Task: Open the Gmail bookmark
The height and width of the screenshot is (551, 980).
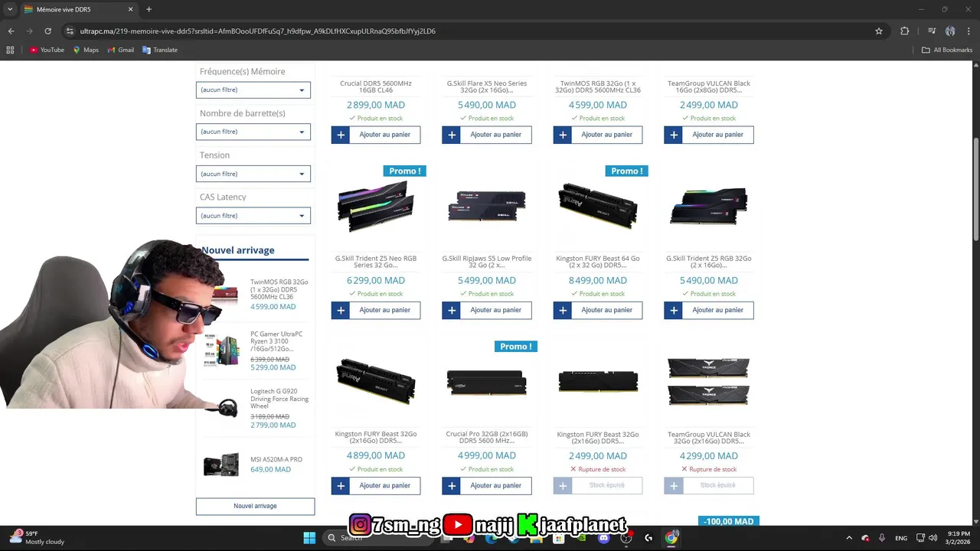Action: pyautogui.click(x=120, y=50)
